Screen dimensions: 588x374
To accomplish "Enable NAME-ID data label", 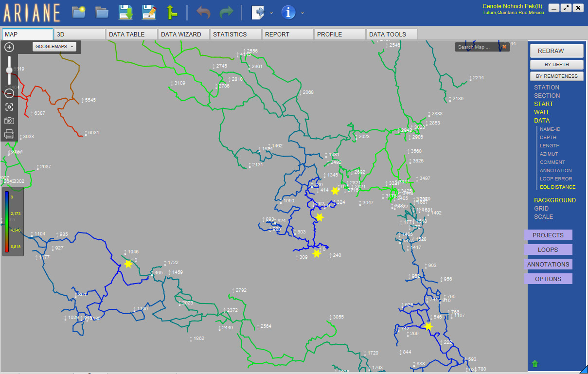I will (x=550, y=129).
